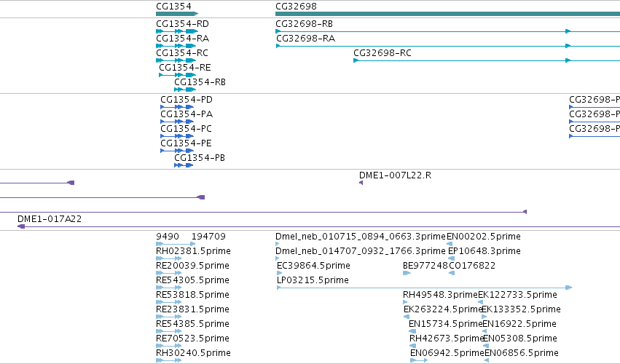The image size is (620, 364).
Task: Click EST label 9490
Action: click(x=168, y=237)
